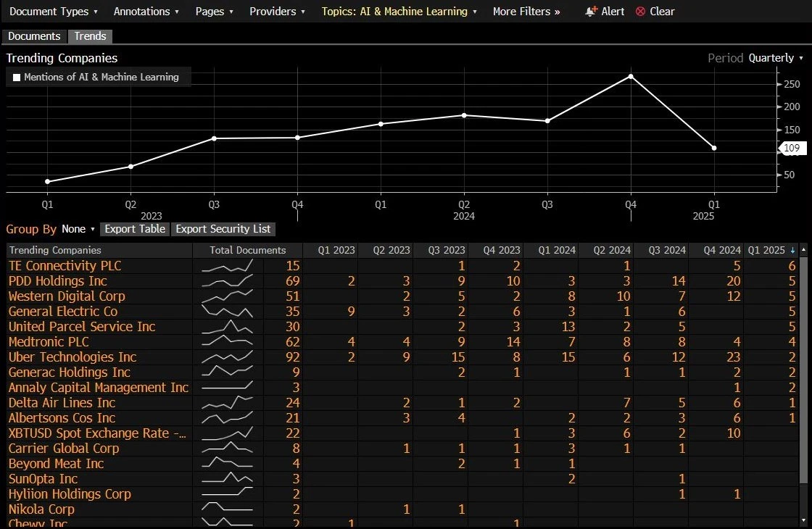Click the Q1 2025 sort arrow icon
Screen dimensions: 812x529
(x=792, y=250)
